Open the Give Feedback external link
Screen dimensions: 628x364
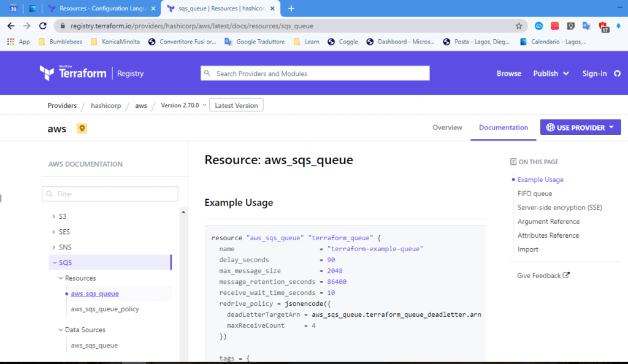click(x=543, y=276)
